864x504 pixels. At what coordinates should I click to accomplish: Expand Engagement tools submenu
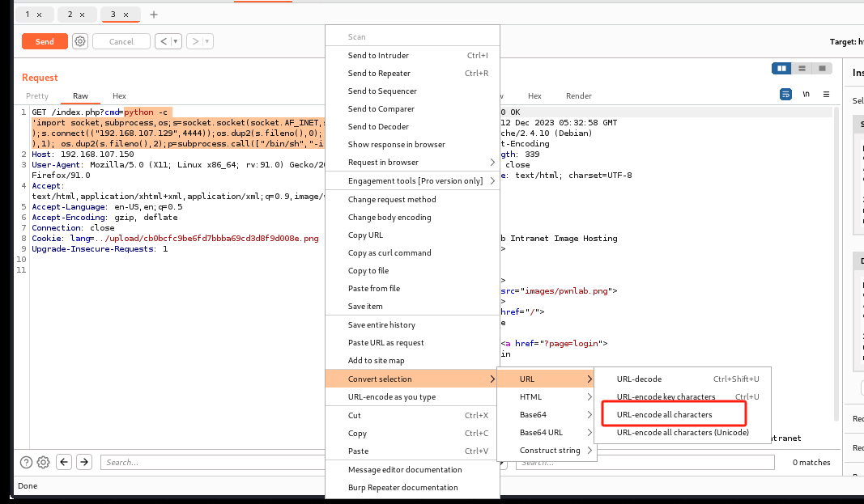[413, 181]
